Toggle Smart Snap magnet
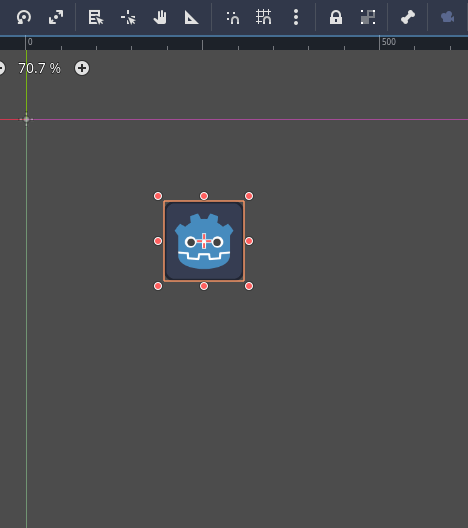This screenshot has width=468, height=528. pos(233,17)
